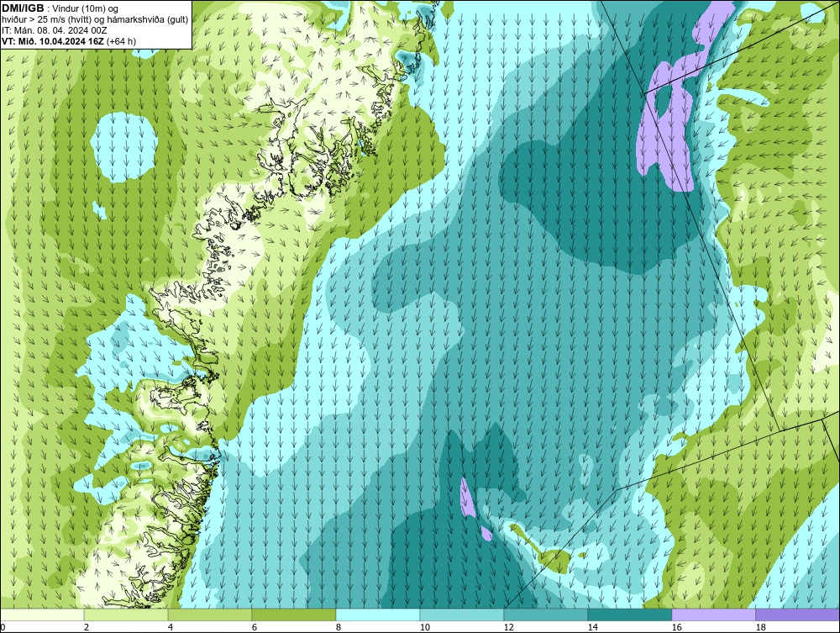This screenshot has width=840, height=633.
Task: Select the 10–12 m/s light teal band
Action: click(x=462, y=615)
